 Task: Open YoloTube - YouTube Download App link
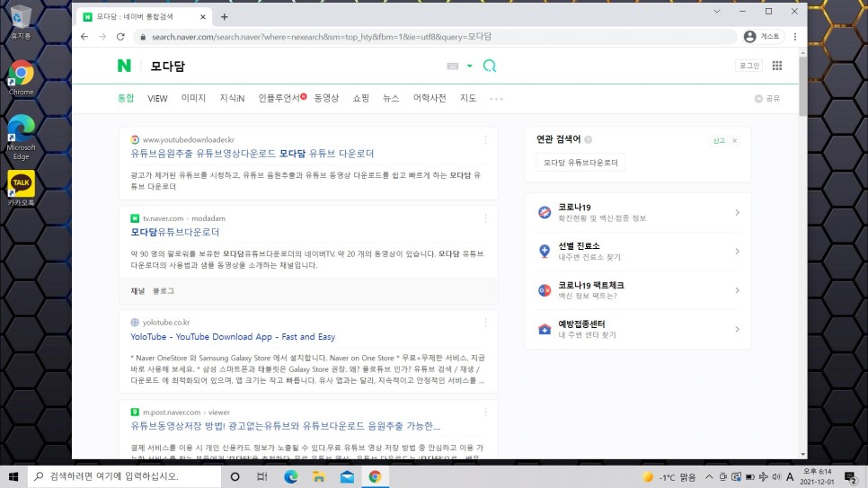(233, 336)
